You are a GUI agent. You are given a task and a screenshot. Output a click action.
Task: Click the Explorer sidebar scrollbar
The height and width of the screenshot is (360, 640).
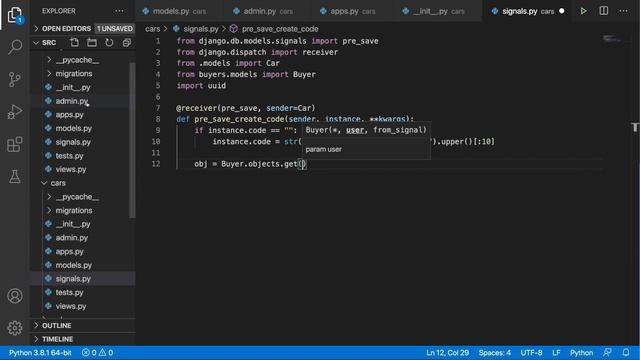tap(132, 140)
